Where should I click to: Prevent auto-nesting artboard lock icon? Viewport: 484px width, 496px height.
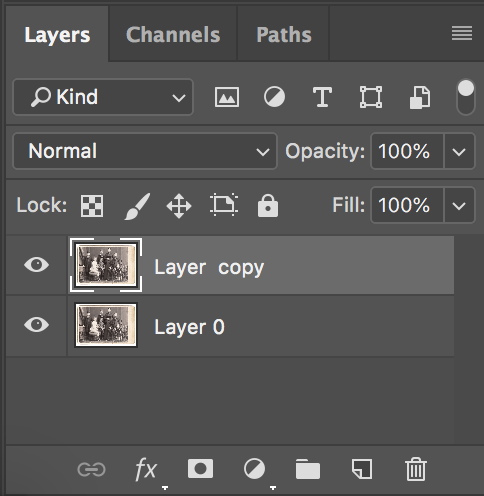pyautogui.click(x=224, y=205)
